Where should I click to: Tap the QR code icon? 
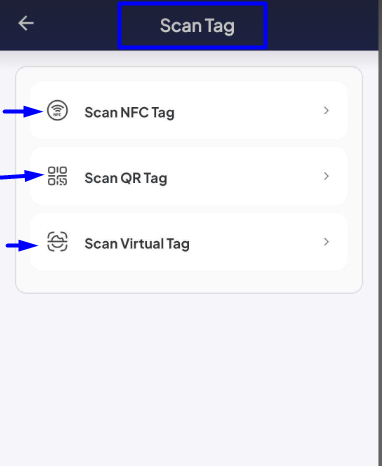pos(57,176)
